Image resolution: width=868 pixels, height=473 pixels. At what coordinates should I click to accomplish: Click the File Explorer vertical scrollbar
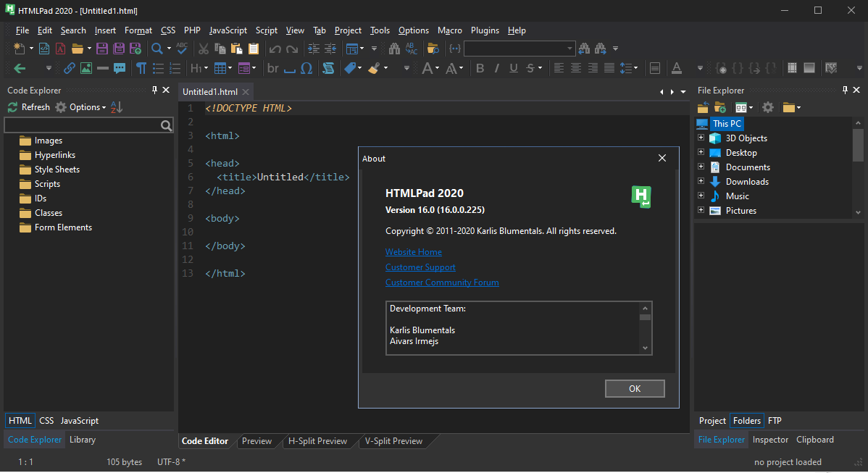[858, 167]
